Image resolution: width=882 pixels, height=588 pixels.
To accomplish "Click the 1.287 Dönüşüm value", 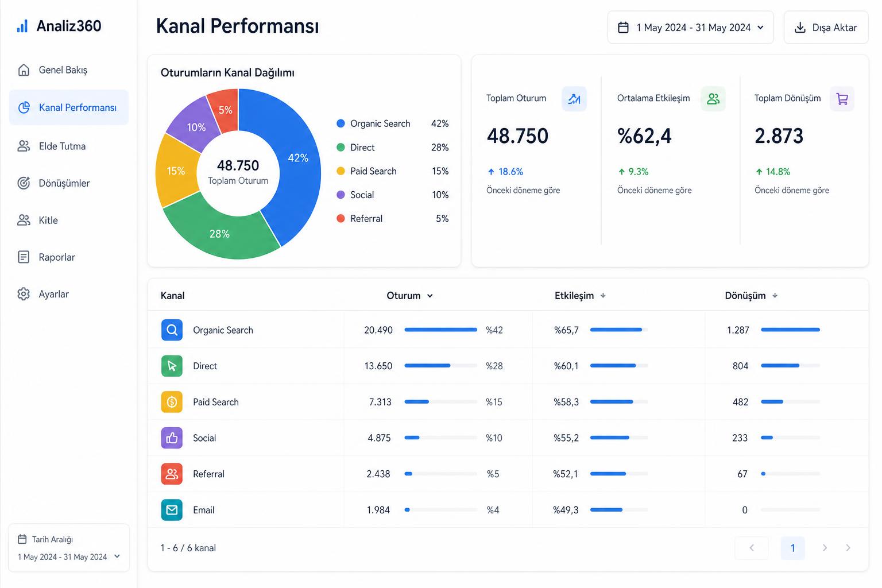I will coord(738,330).
